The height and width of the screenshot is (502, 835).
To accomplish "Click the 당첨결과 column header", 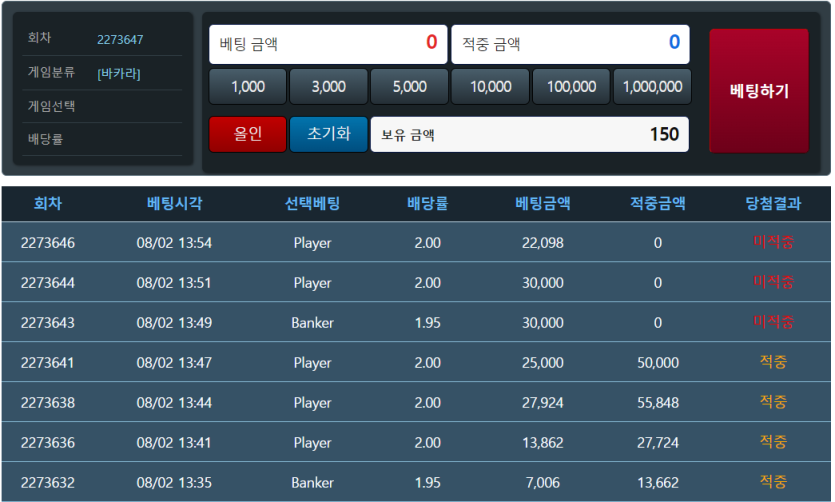I will (773, 203).
